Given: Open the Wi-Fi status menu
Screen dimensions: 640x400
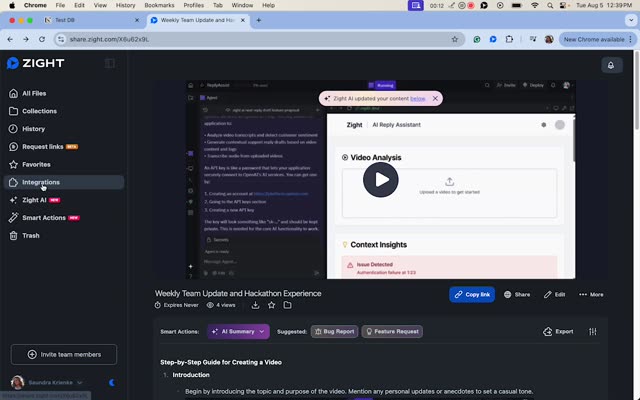Looking at the screenshot, I should click(x=535, y=5).
